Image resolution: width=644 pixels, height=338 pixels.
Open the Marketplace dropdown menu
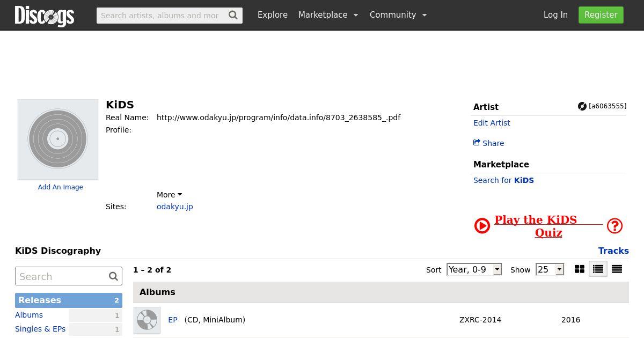click(x=328, y=15)
